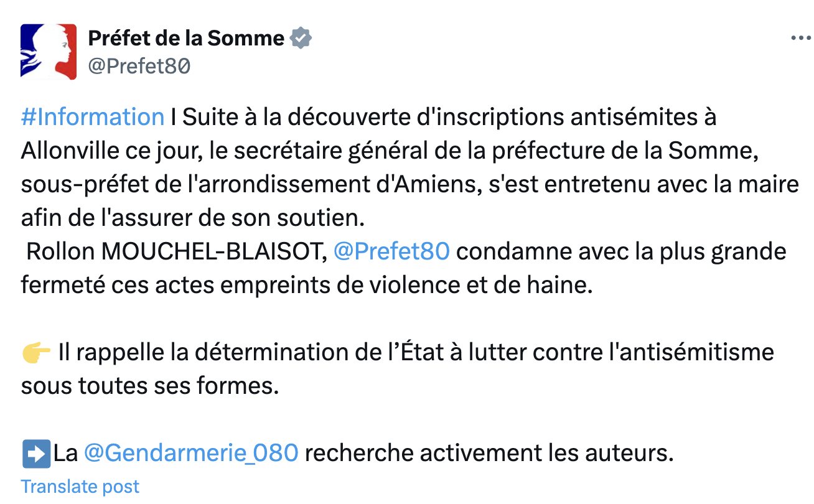Open the @Prefet80 handle under the name

[x=139, y=66]
